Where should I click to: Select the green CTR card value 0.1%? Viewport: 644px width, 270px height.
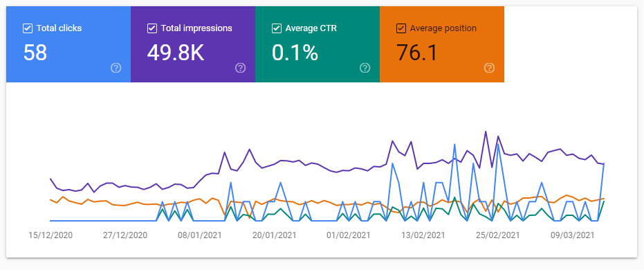point(295,53)
